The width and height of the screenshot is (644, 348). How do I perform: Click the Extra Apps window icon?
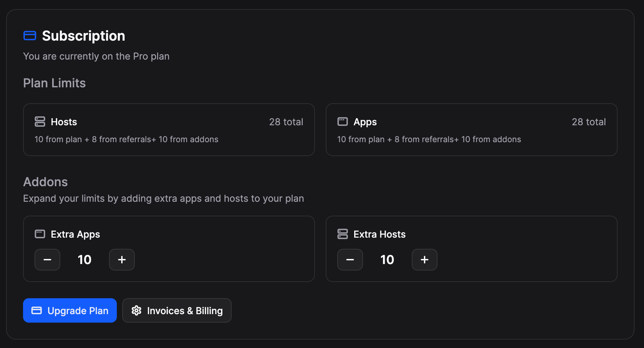40,234
